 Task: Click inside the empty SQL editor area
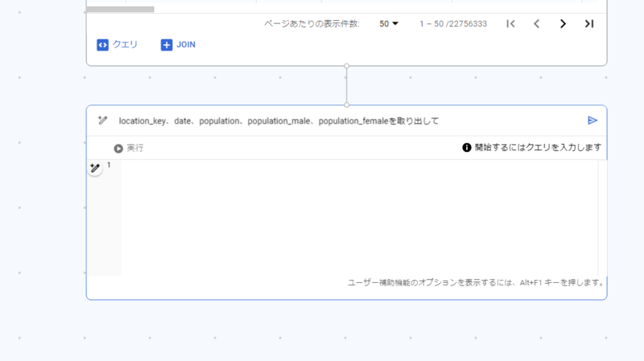click(359, 217)
